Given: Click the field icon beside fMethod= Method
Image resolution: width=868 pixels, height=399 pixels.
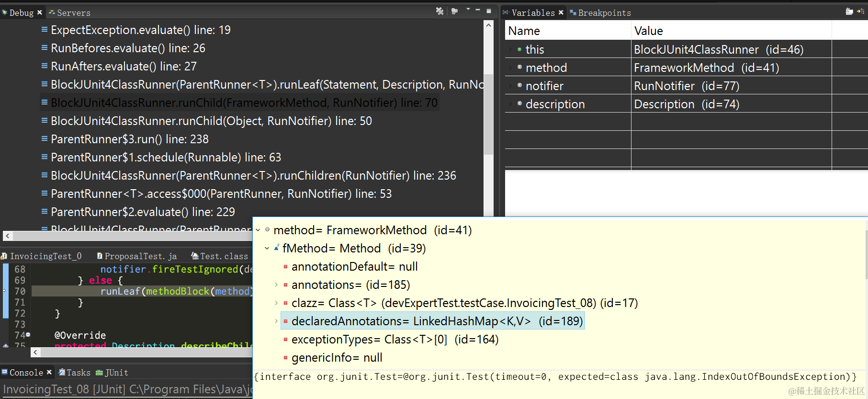Looking at the screenshot, I should 277,248.
